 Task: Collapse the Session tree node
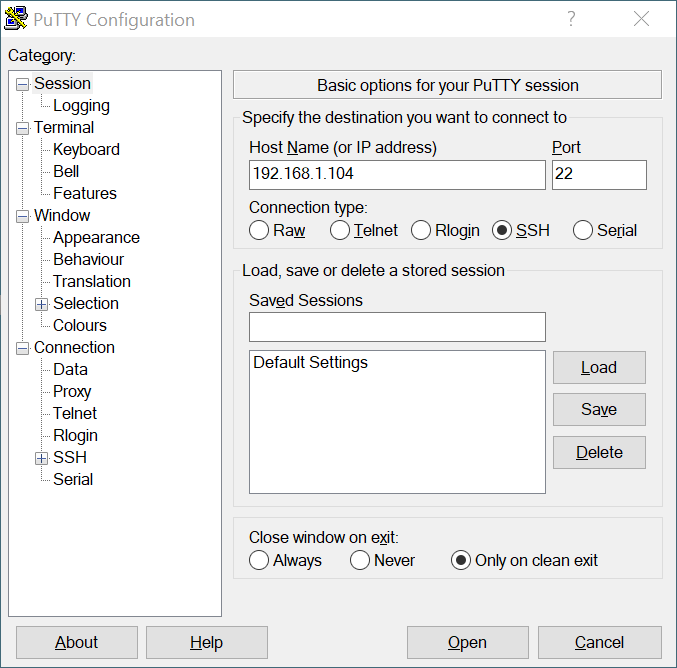22,84
